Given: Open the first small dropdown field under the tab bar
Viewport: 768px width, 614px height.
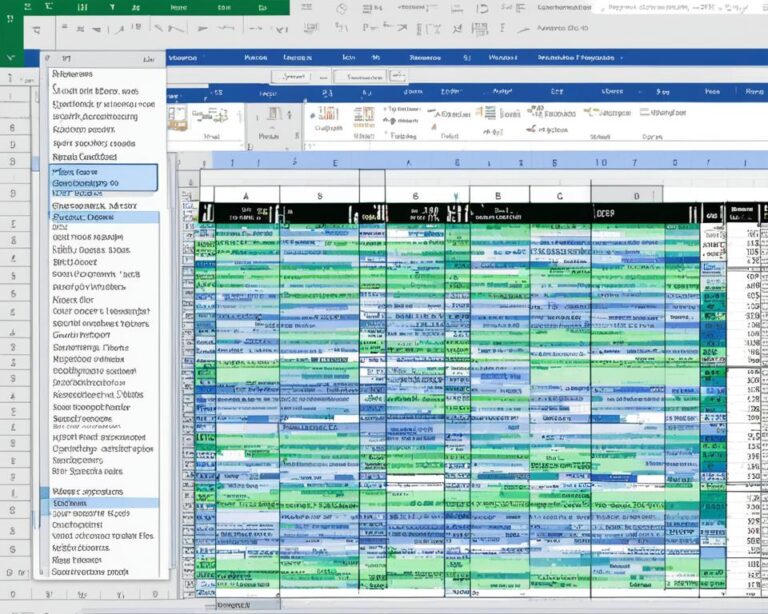Looking at the screenshot, I should [x=293, y=76].
